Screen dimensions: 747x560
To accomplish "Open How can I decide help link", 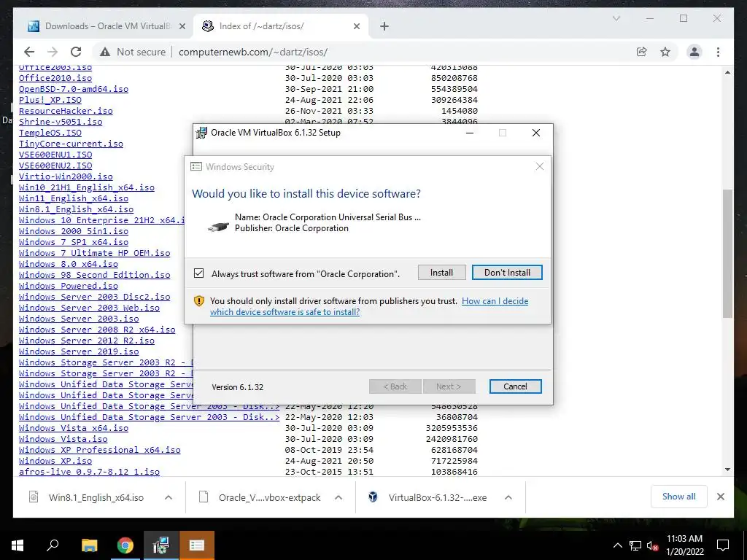I will click(369, 306).
